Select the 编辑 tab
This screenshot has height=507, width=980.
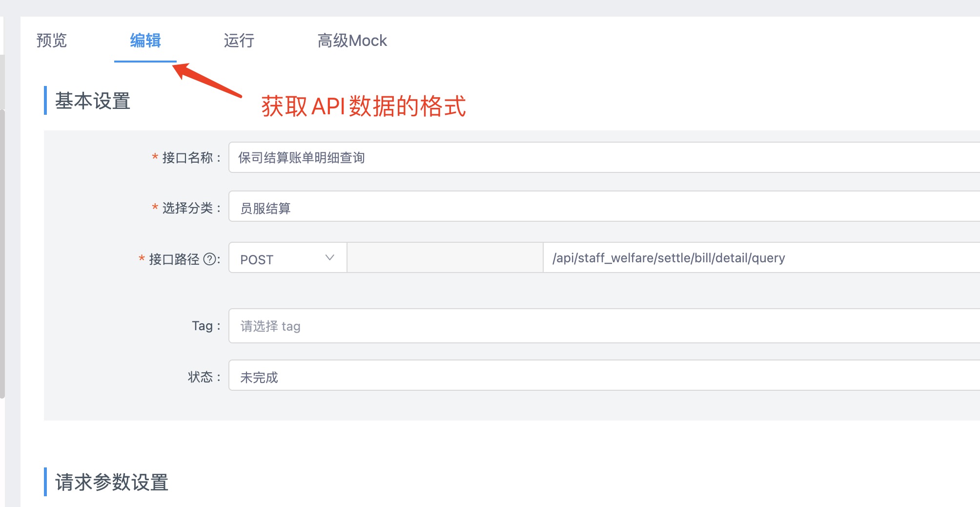(145, 41)
